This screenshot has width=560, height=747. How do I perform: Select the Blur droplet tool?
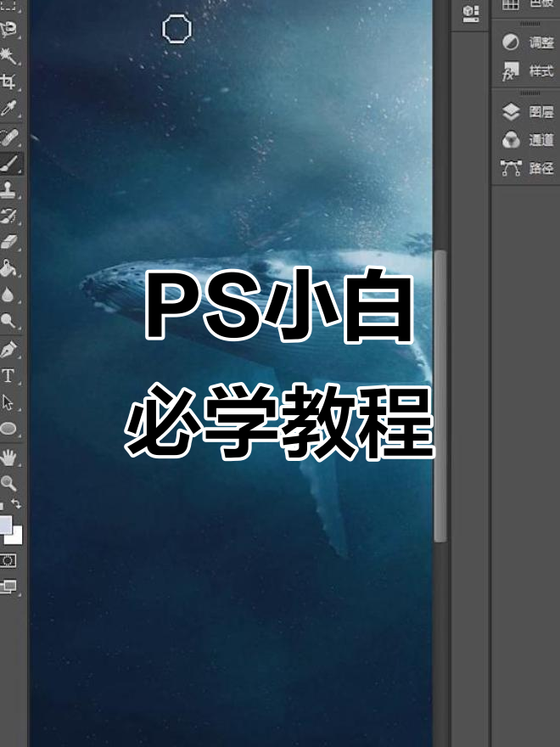click(x=8, y=295)
